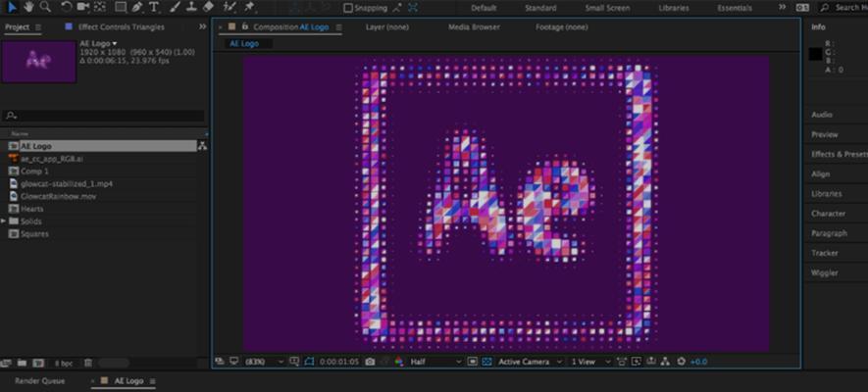The width and height of the screenshot is (868, 392).
Task: Switch to the Standard workspace
Action: (x=540, y=8)
